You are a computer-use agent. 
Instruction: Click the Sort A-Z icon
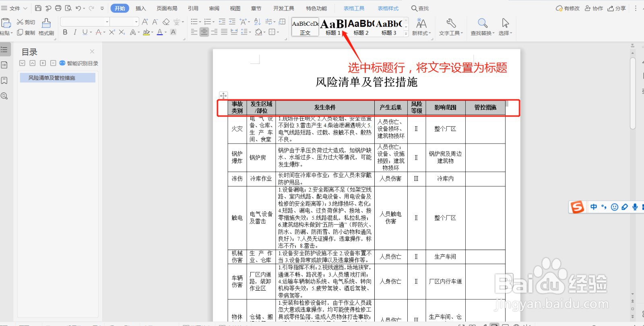(258, 22)
